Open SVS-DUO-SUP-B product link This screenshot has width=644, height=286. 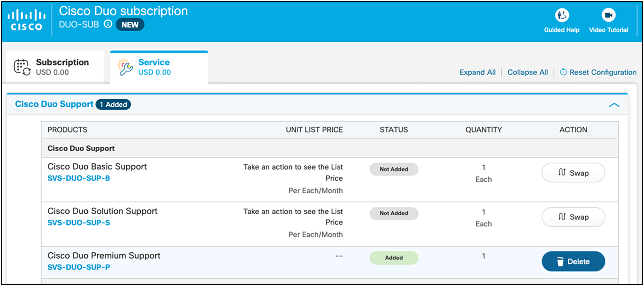coord(79,178)
